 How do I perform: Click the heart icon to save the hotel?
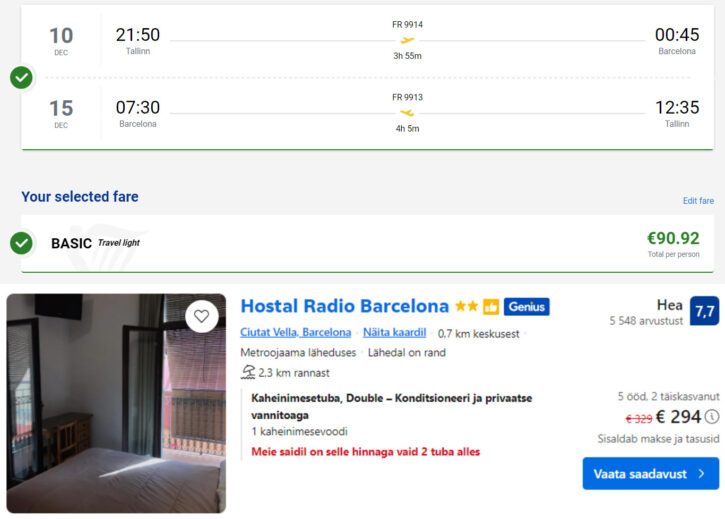202,316
